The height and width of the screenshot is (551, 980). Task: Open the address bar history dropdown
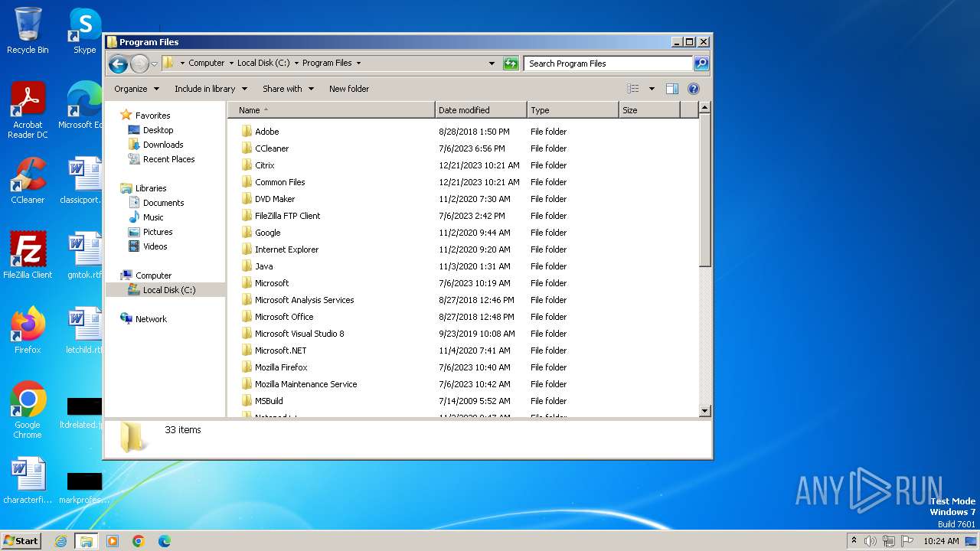(x=492, y=64)
